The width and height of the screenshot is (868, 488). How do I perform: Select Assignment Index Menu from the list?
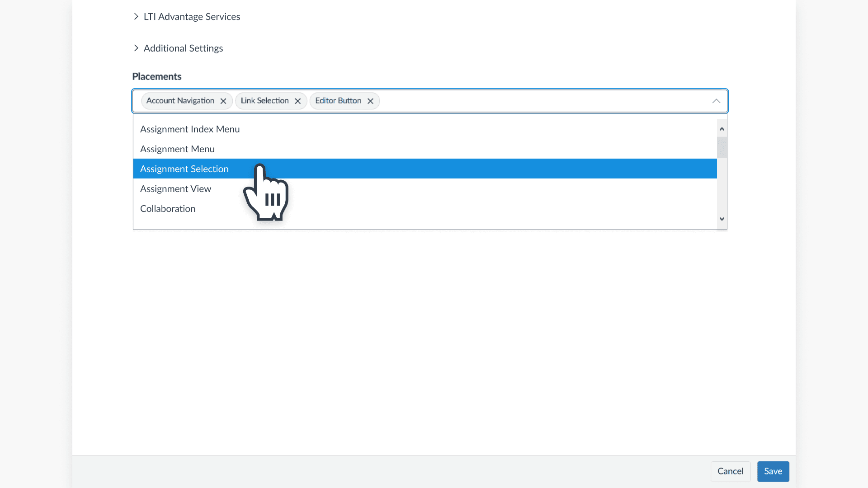[190, 129]
